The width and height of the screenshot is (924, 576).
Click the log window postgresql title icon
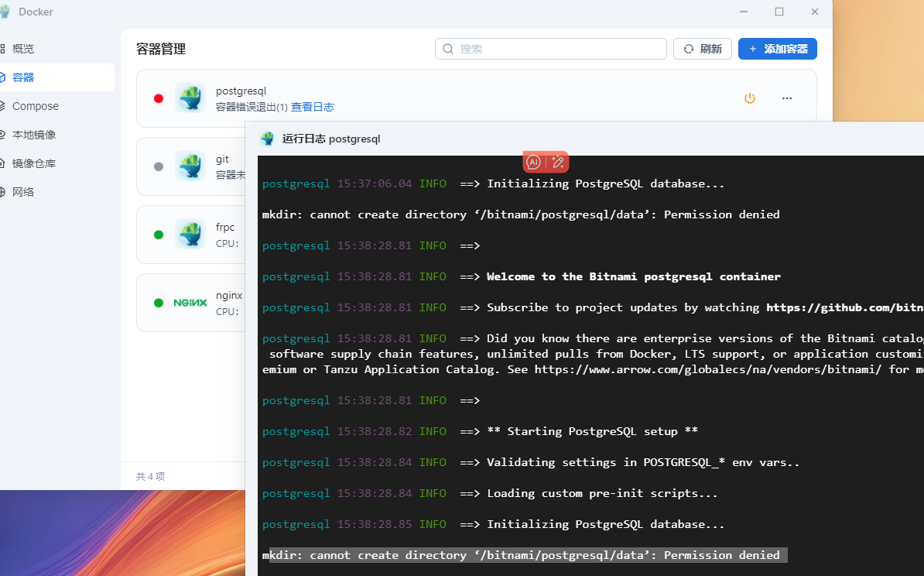(268, 139)
